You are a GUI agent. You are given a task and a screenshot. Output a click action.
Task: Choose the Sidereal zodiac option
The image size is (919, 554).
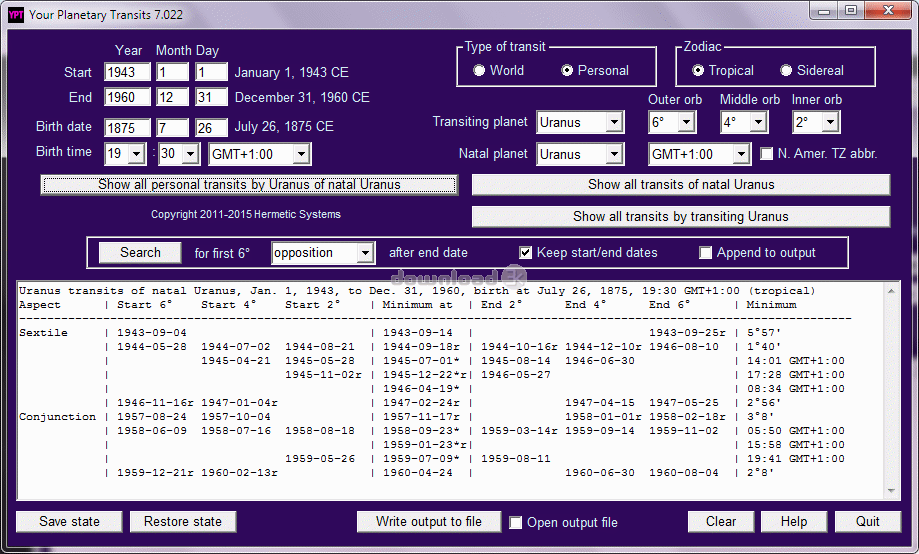786,70
